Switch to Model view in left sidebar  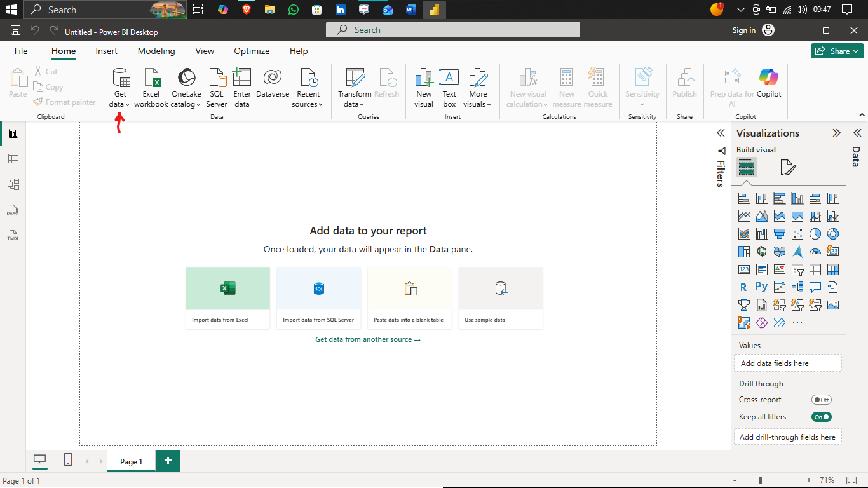pos(13,184)
